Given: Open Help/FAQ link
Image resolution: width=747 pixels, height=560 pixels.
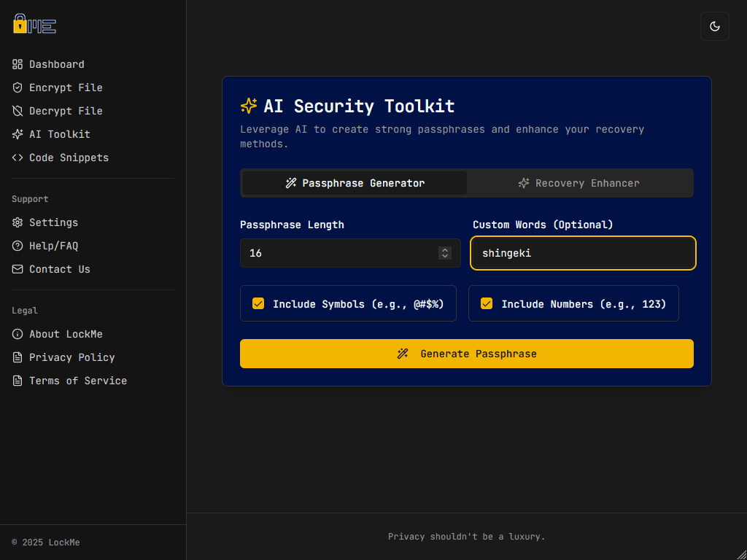Looking at the screenshot, I should coord(44,246).
